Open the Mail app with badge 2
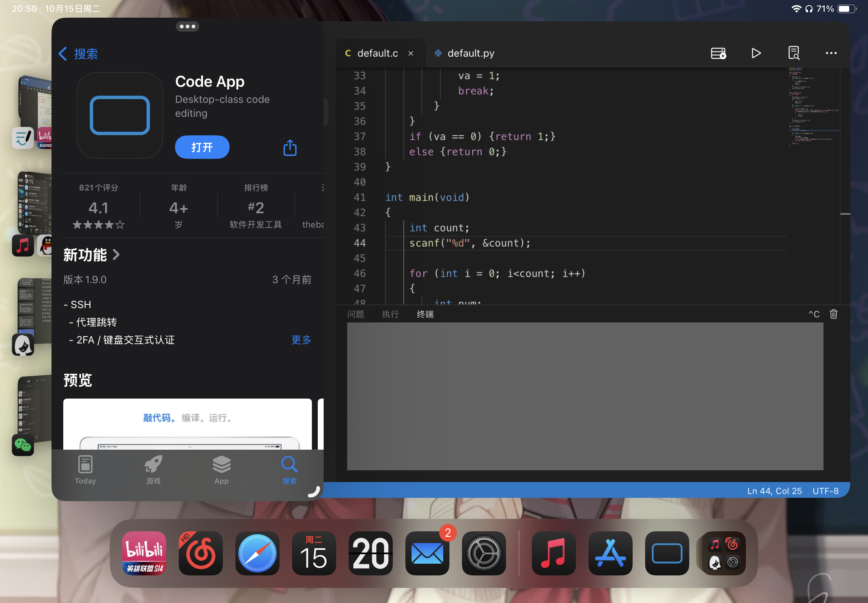Screen dimensions: 868x603 tap(427, 553)
